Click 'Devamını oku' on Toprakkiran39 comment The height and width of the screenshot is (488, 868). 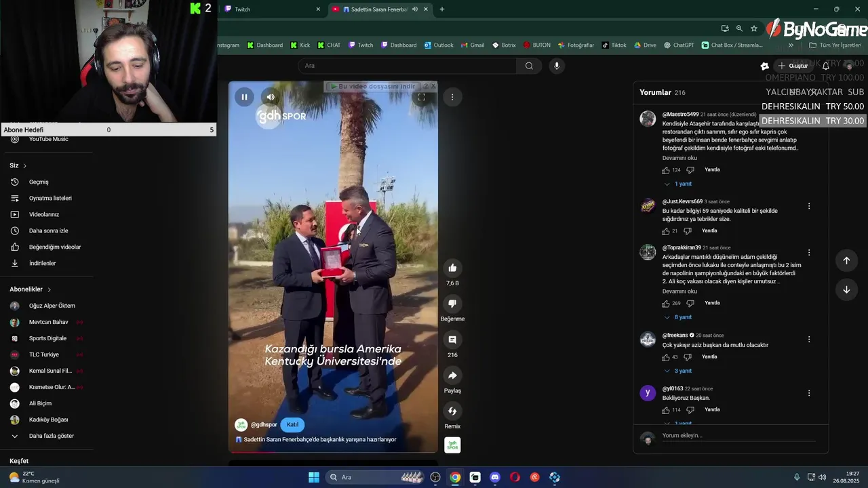[679, 291]
